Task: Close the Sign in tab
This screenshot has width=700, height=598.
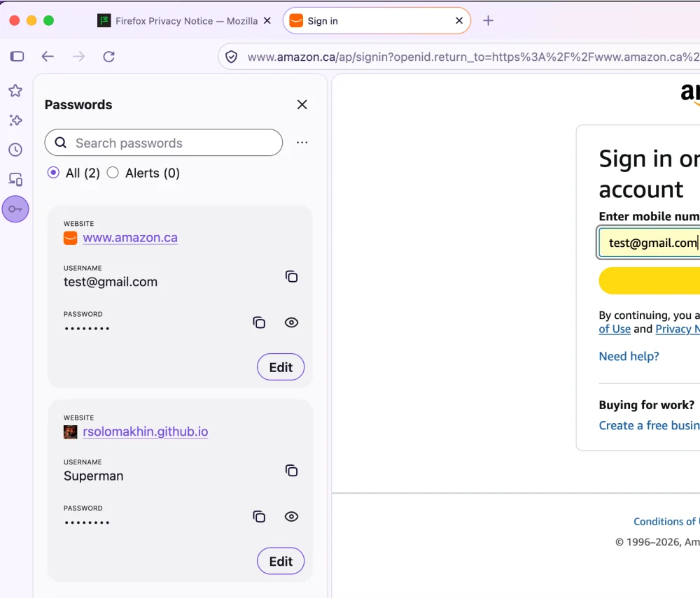Action: [x=459, y=20]
